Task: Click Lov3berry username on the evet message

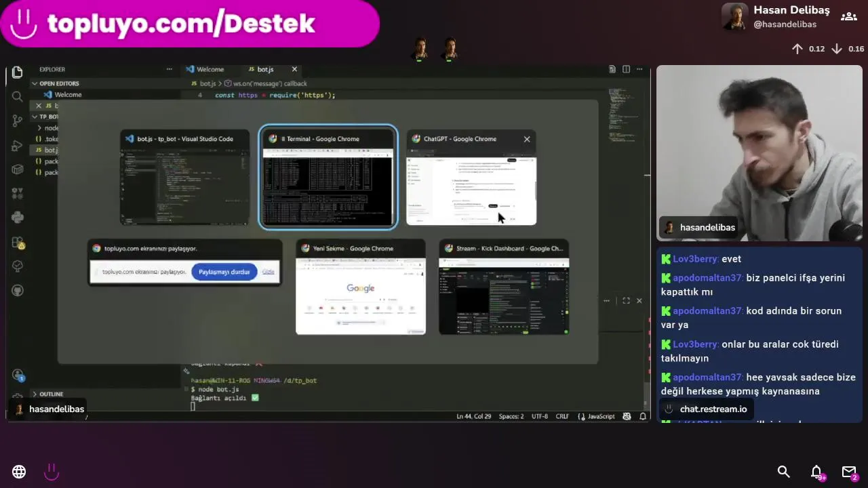Action: (696, 259)
